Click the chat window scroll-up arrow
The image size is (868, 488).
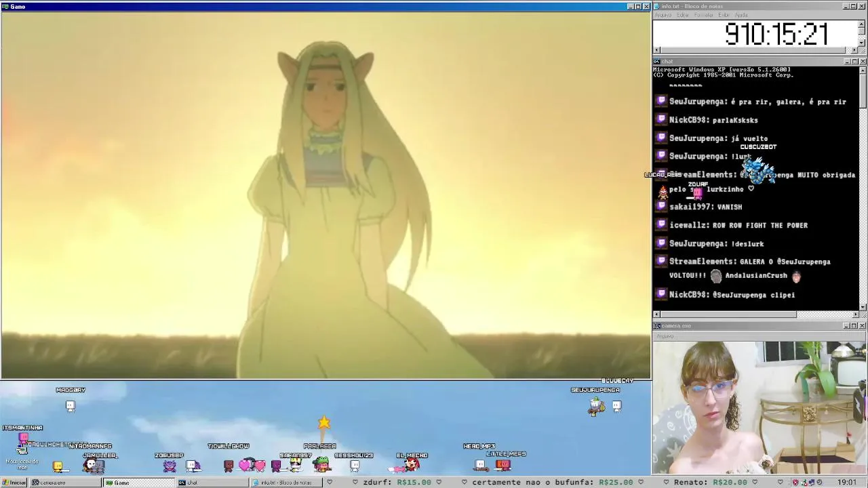[863, 70]
